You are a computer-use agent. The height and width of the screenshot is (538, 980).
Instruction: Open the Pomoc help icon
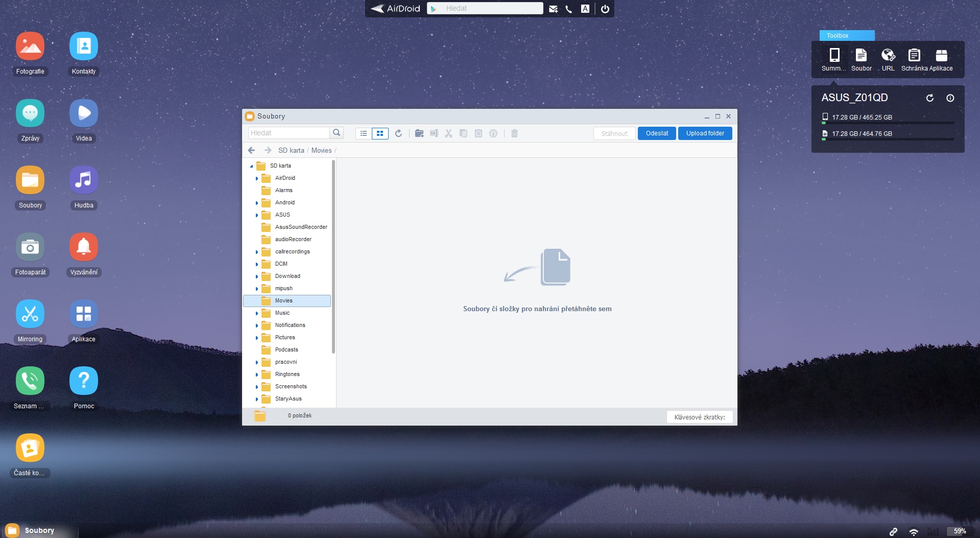coord(84,381)
